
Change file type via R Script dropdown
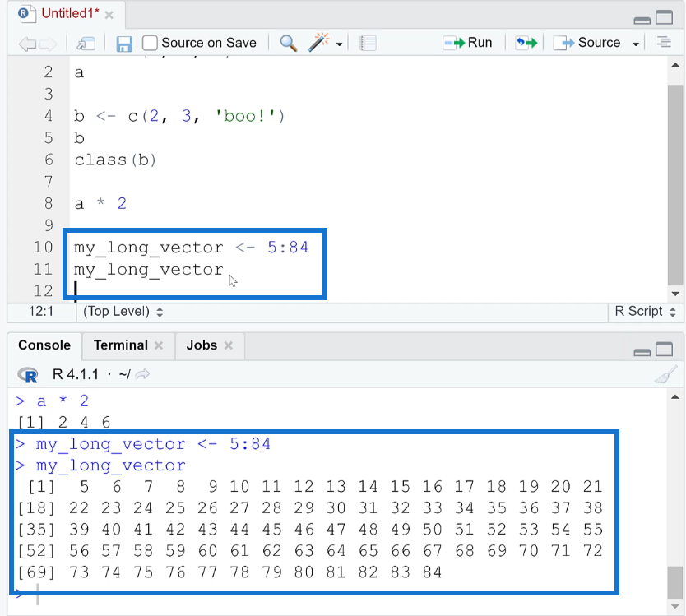pos(646,311)
